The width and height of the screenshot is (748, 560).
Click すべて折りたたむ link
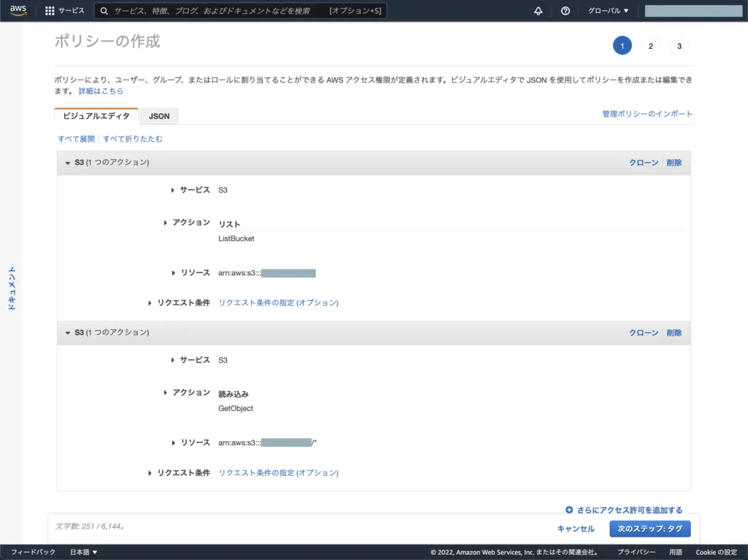coord(133,139)
